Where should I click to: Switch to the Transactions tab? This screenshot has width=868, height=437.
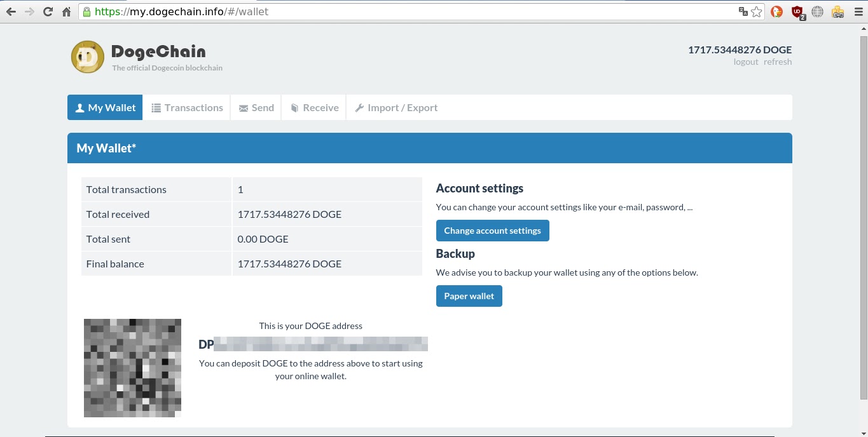click(187, 107)
